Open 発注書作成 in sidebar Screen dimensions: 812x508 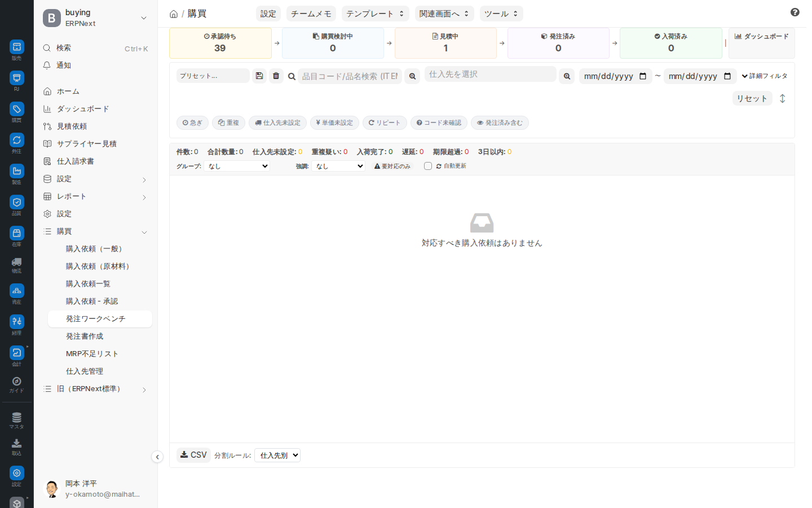[x=100, y=336]
